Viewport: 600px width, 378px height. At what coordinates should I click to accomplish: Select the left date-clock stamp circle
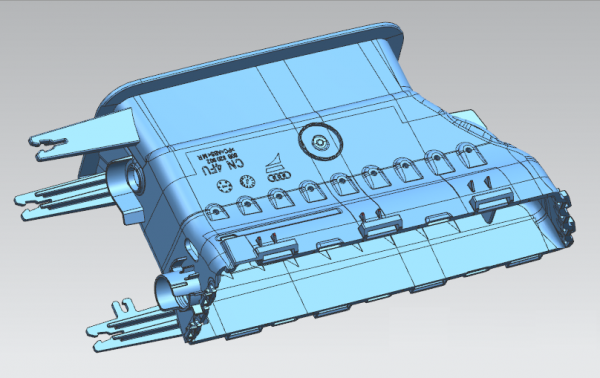pyautogui.click(x=225, y=187)
